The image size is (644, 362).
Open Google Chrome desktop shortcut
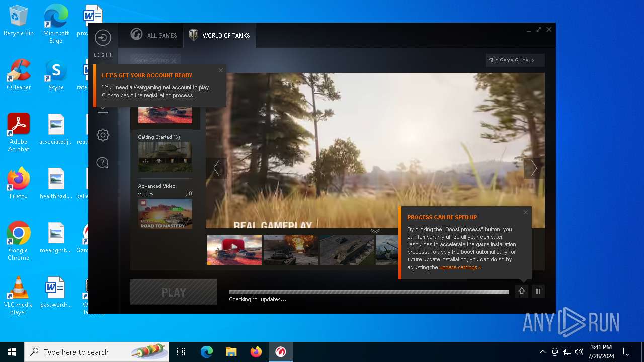coord(19,241)
